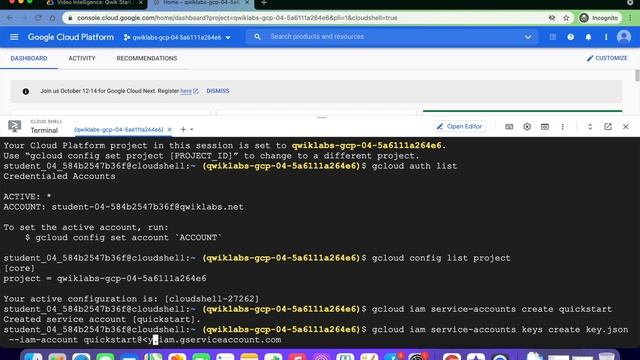Open Cloud Shell in a new window
This screenshot has width=640, height=360.
(x=608, y=127)
